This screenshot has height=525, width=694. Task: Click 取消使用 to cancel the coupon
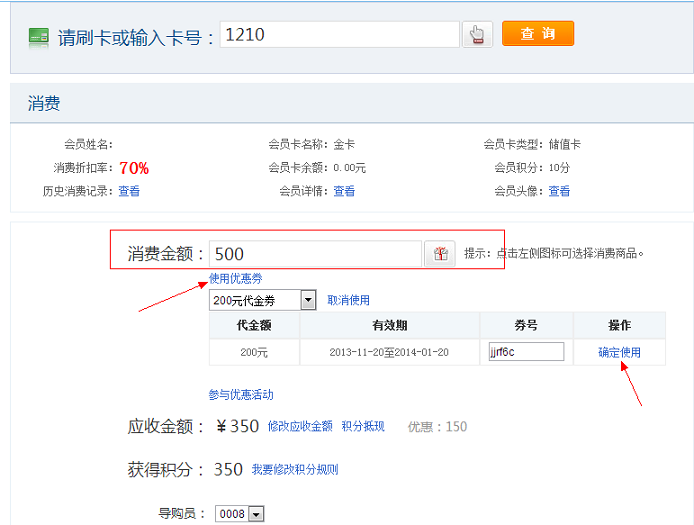pos(348,300)
